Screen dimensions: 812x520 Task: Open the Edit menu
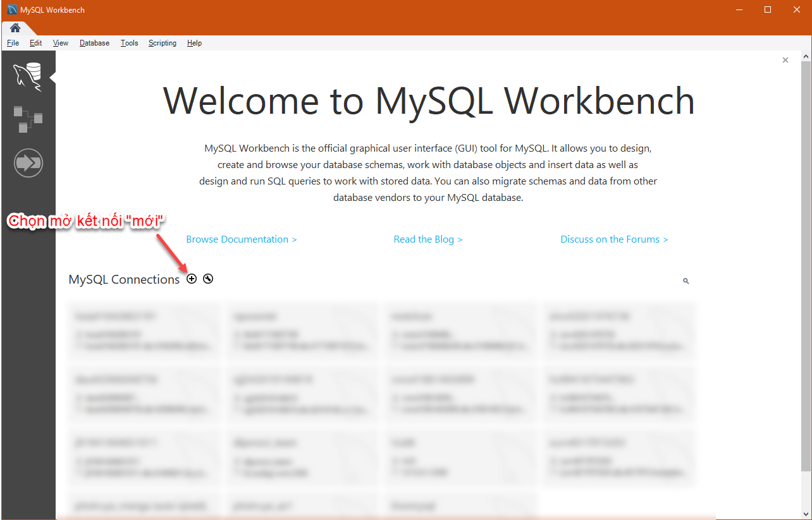pyautogui.click(x=35, y=43)
